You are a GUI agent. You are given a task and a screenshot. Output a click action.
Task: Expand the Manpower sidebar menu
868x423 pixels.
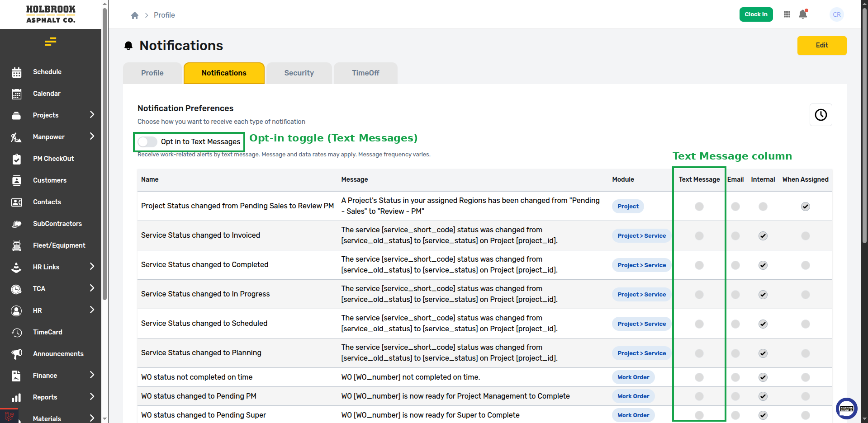[x=92, y=136]
